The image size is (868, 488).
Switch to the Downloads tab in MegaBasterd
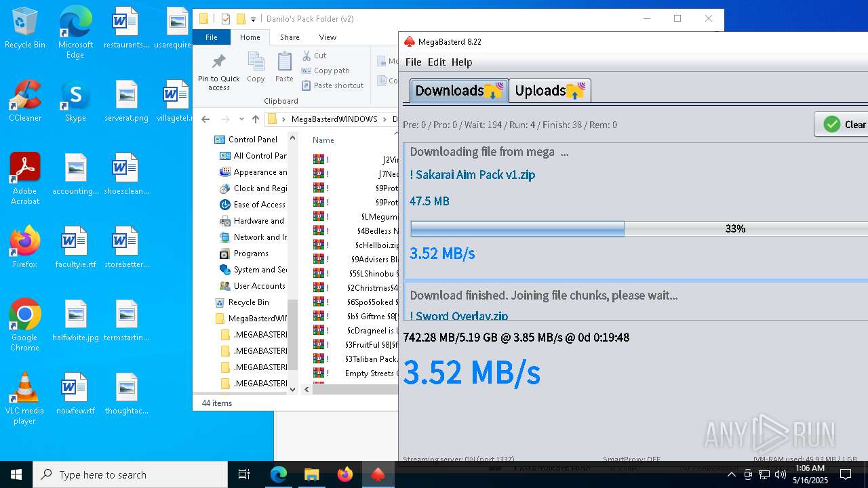458,90
